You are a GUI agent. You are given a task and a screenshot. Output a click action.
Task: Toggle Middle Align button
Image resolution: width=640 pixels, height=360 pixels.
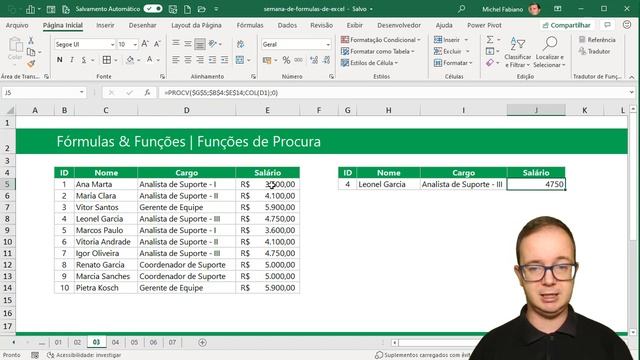point(188,43)
